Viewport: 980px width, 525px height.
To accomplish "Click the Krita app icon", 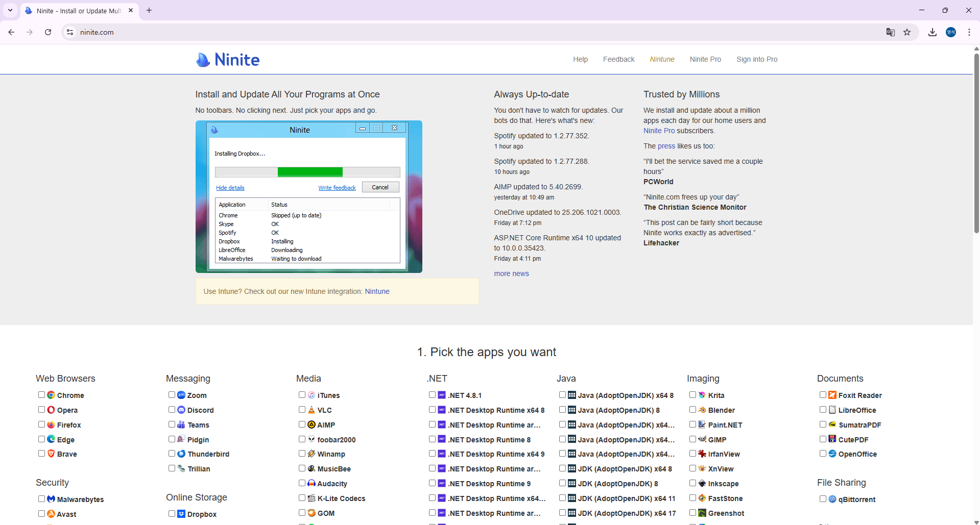I will tap(702, 395).
